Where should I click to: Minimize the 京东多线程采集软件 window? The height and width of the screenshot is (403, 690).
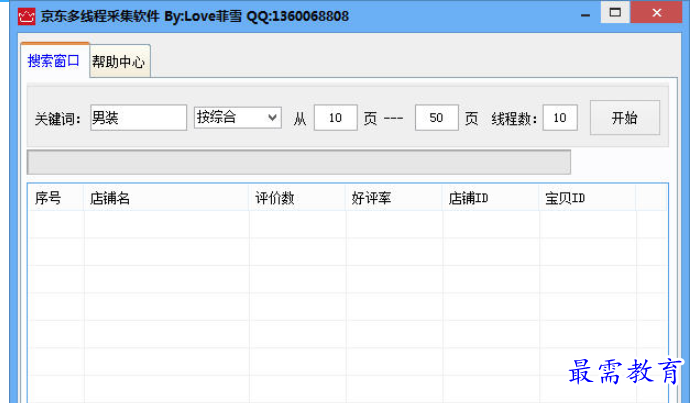pyautogui.click(x=585, y=15)
